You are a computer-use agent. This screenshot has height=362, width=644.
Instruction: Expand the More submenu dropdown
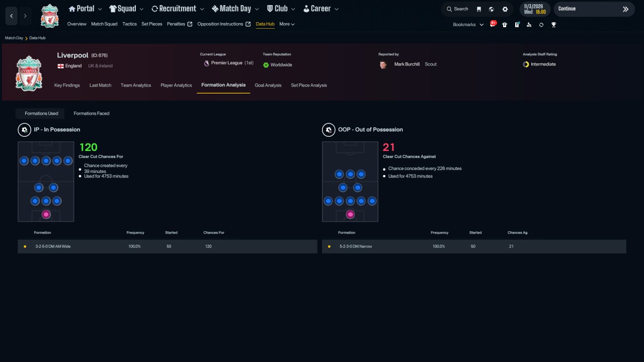pyautogui.click(x=287, y=24)
